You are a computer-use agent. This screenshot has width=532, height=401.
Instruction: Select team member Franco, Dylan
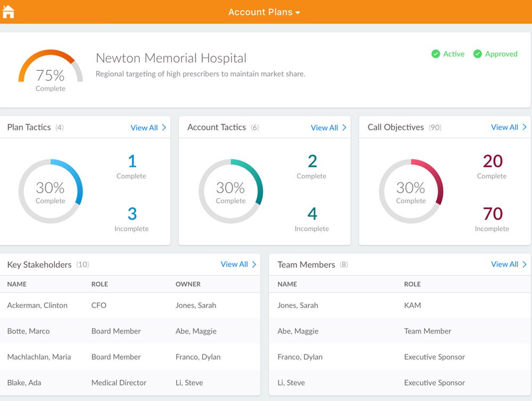coord(300,357)
